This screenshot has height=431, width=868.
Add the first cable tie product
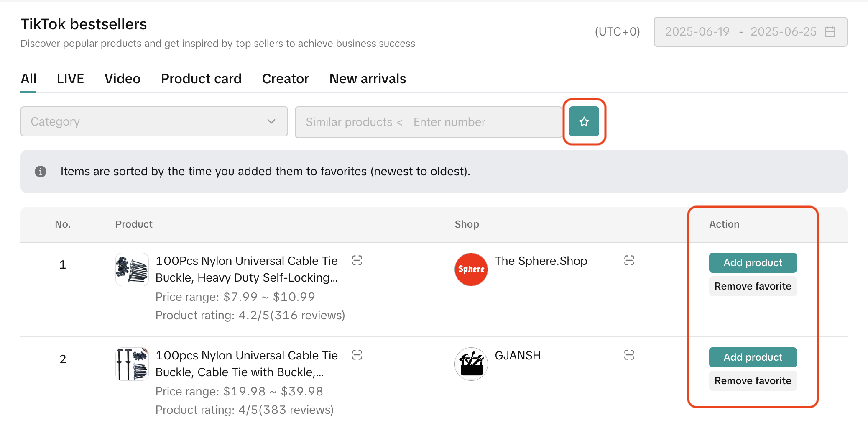[753, 263]
